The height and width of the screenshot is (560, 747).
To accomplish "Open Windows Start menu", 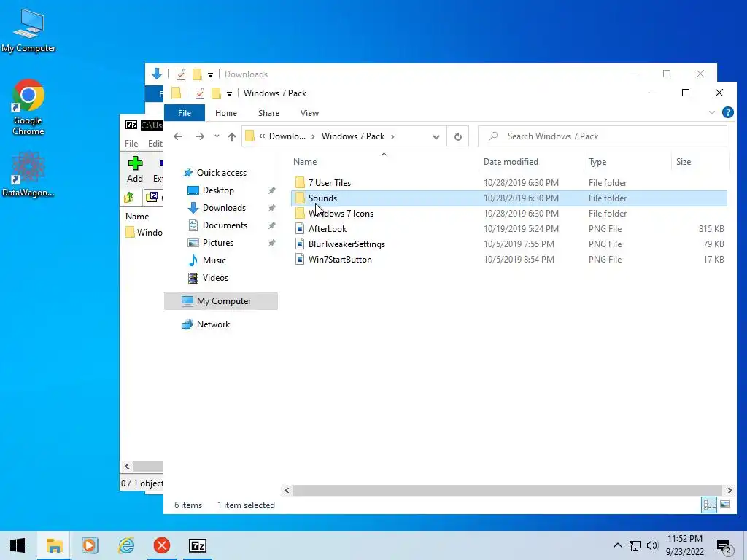I will (x=18, y=545).
